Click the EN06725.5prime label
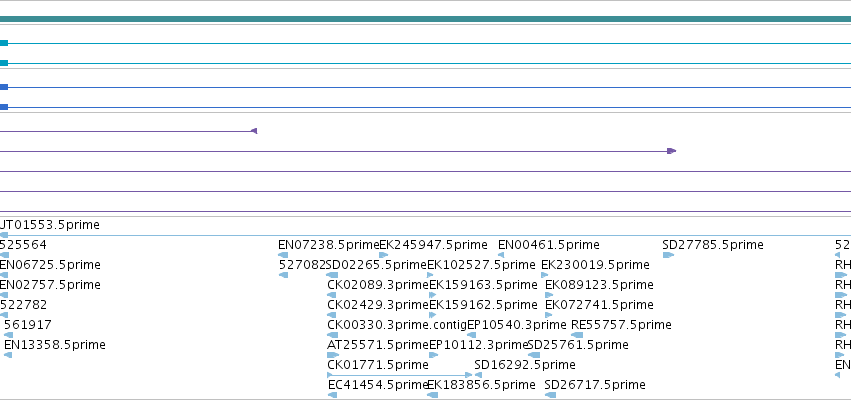This screenshot has height=400, width=851. (50, 265)
